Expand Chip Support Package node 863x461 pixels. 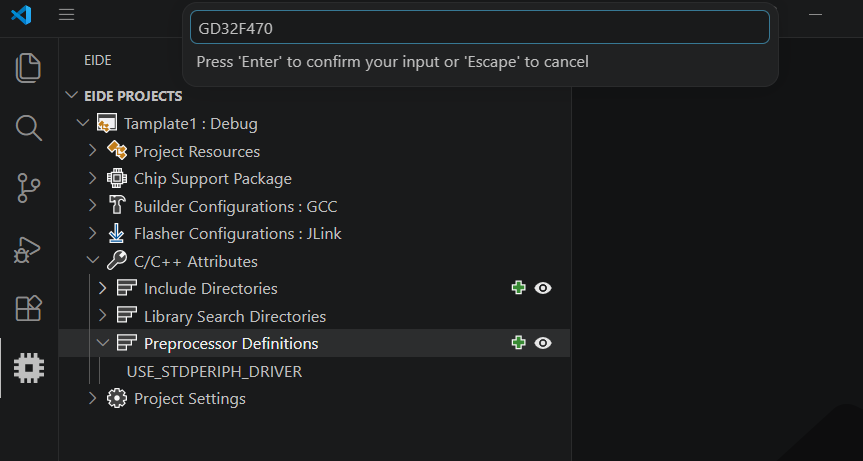click(92, 178)
